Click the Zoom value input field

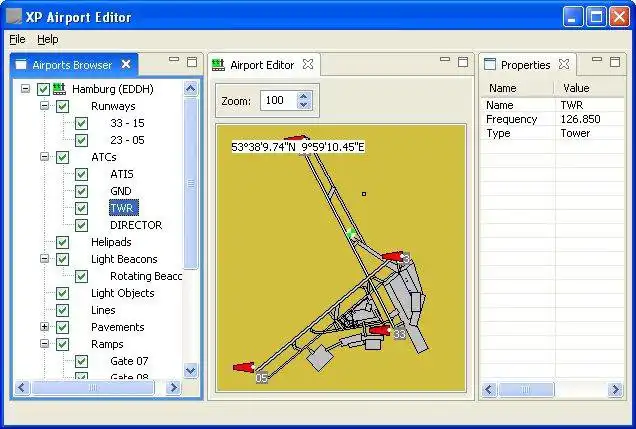pos(279,101)
